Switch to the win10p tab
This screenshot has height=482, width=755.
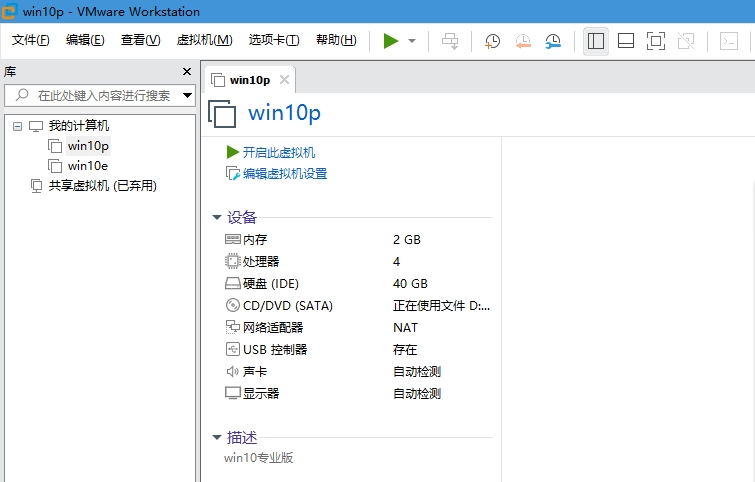pos(250,80)
